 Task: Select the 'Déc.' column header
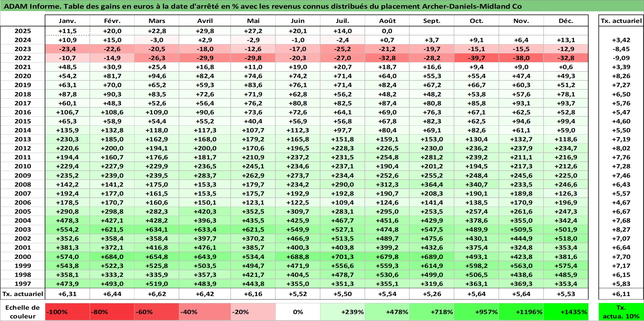coord(566,21)
